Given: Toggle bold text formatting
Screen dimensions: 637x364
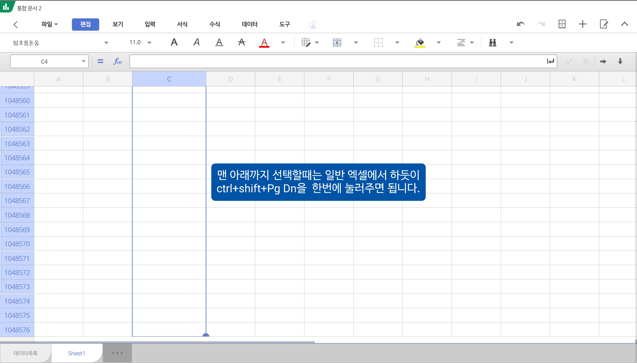Looking at the screenshot, I should (174, 42).
